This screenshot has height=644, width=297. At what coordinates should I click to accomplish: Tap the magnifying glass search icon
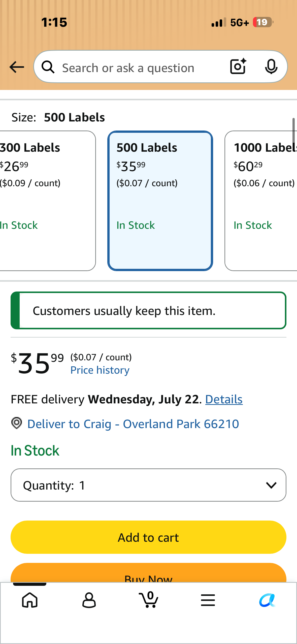[x=48, y=67]
